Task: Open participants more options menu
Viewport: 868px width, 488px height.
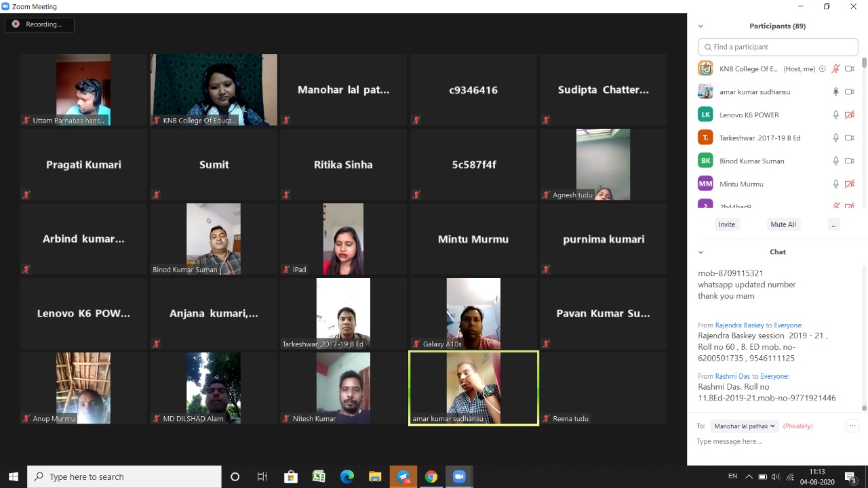Action: [833, 224]
